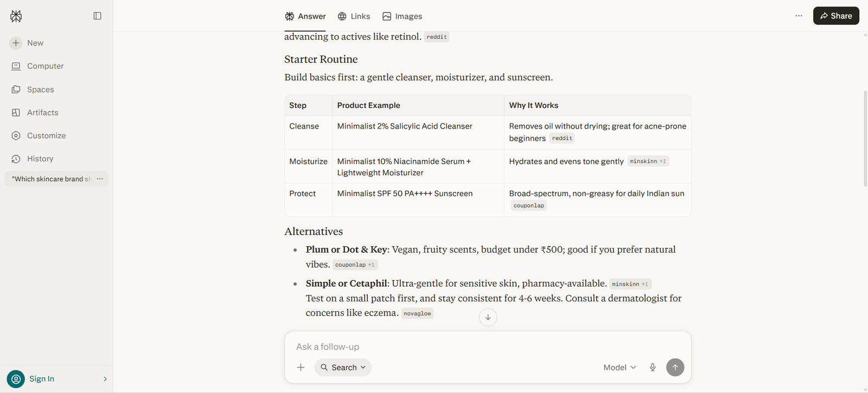Open couponlap citation in Protect row

click(528, 205)
